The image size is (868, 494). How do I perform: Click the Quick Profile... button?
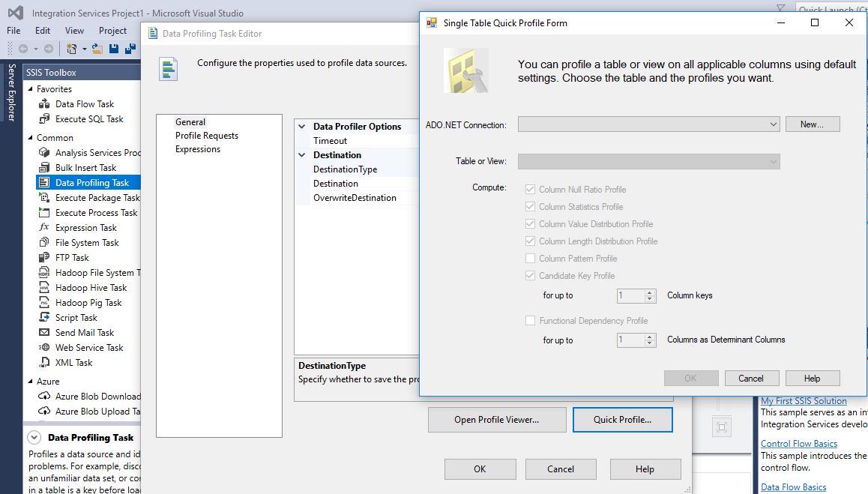[x=623, y=420]
